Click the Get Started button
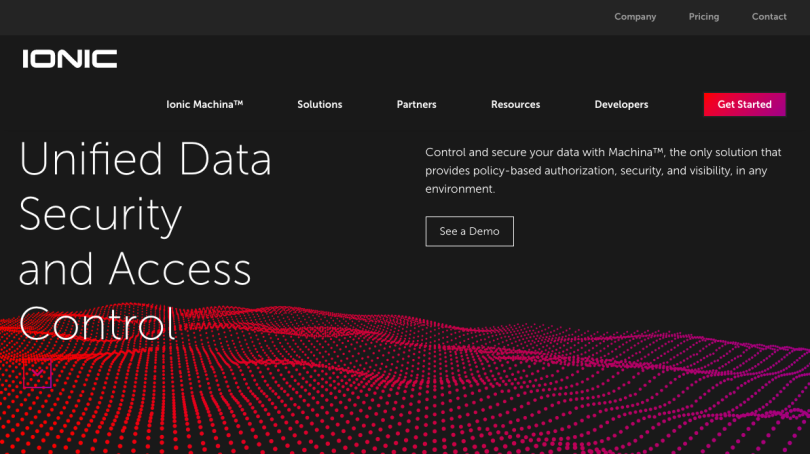810x454 pixels. click(x=744, y=104)
